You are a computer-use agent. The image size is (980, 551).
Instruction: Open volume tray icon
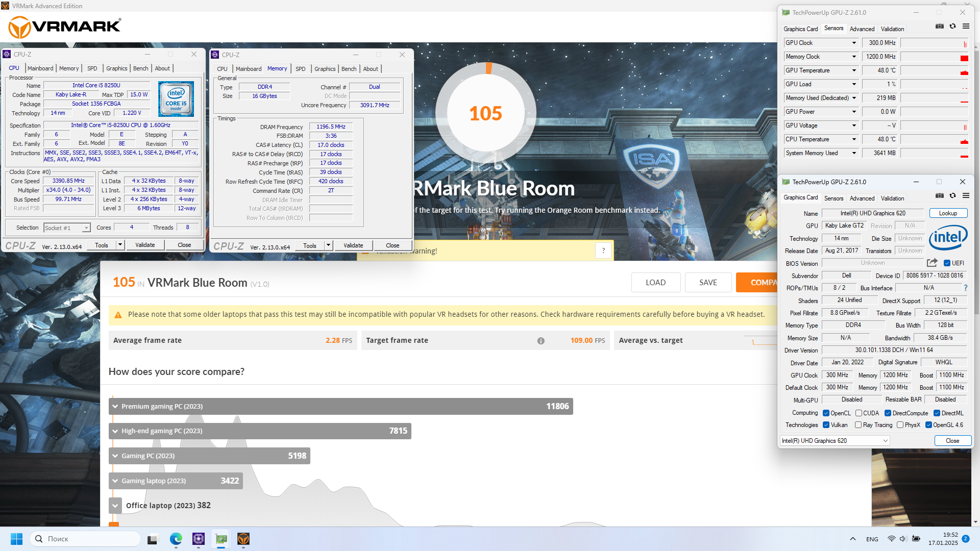pyautogui.click(x=903, y=539)
